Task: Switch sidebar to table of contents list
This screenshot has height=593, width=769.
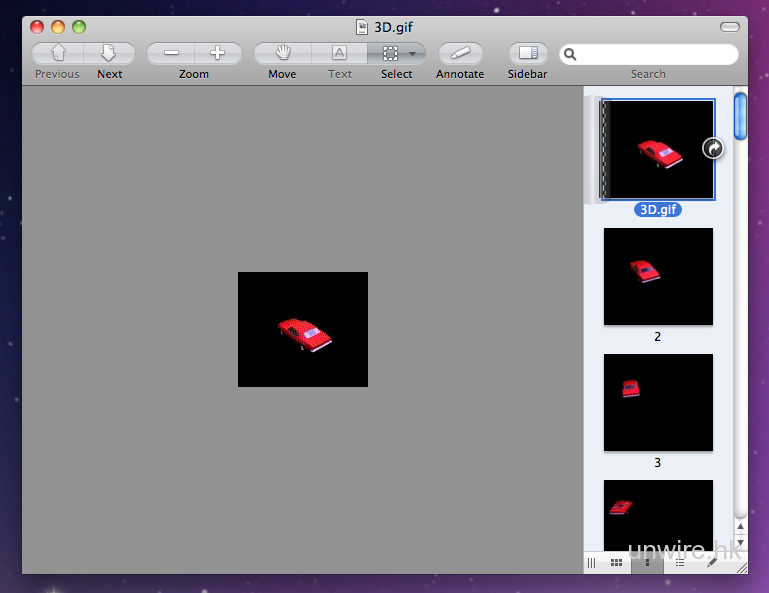Action: [x=680, y=563]
